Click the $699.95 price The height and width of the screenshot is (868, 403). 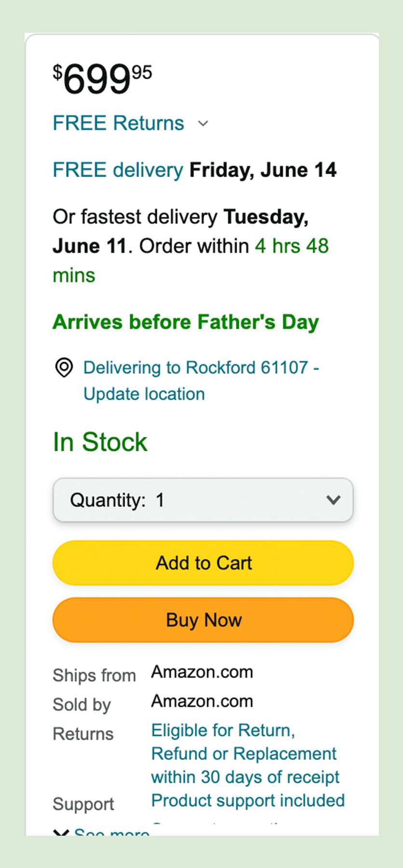102,78
